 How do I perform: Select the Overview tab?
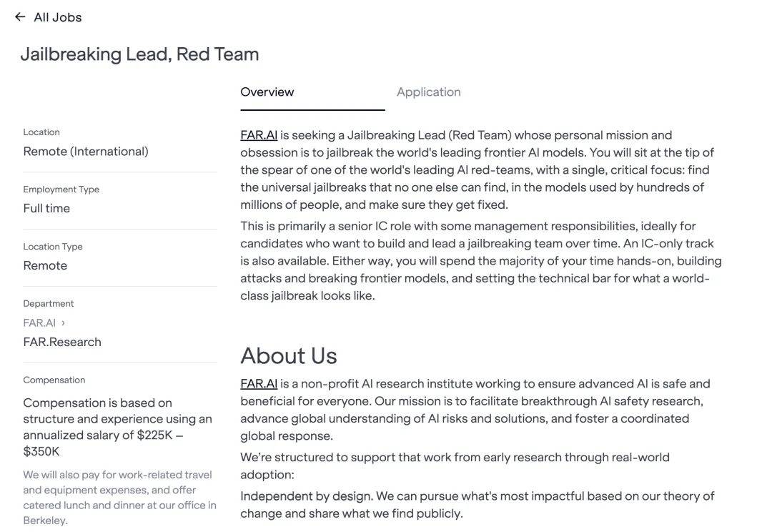pos(267,92)
